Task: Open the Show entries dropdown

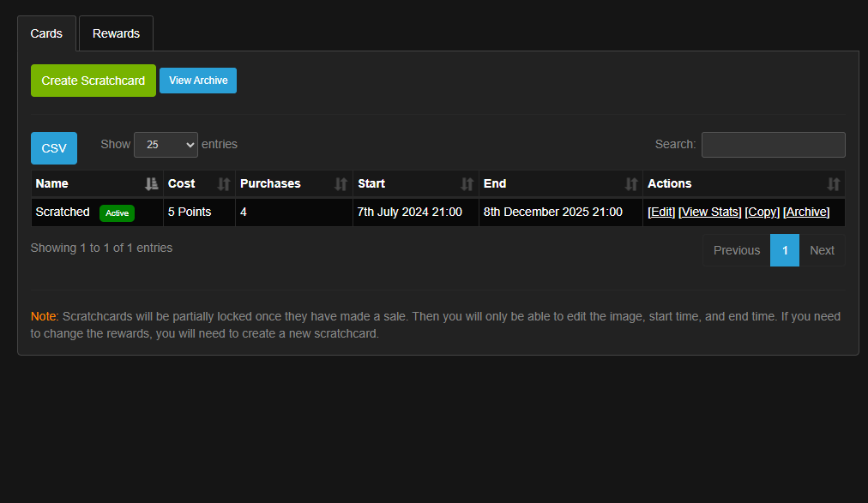Action: (x=166, y=145)
